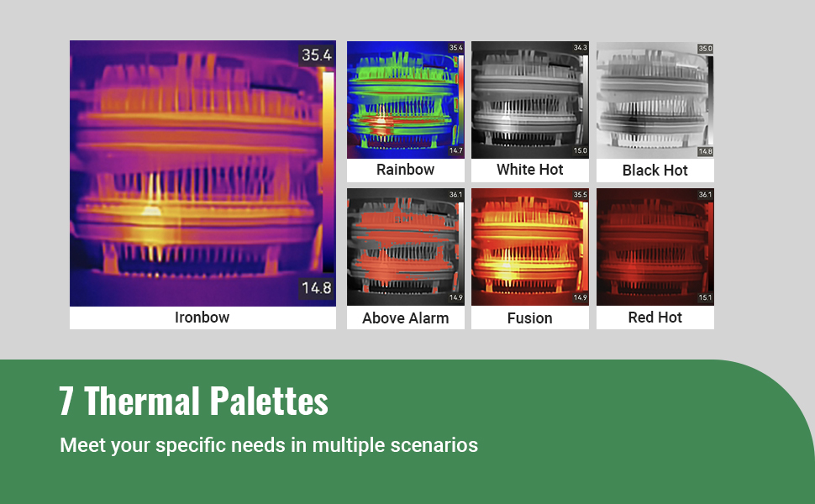Choose the White Hot palette thumbnail
Image resolution: width=815 pixels, height=504 pixels.
coord(529,101)
